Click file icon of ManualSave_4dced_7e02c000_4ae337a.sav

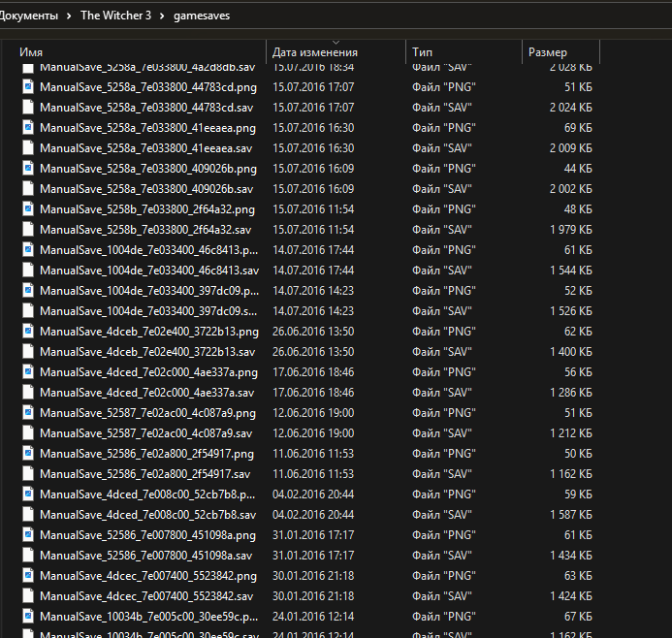click(x=28, y=392)
